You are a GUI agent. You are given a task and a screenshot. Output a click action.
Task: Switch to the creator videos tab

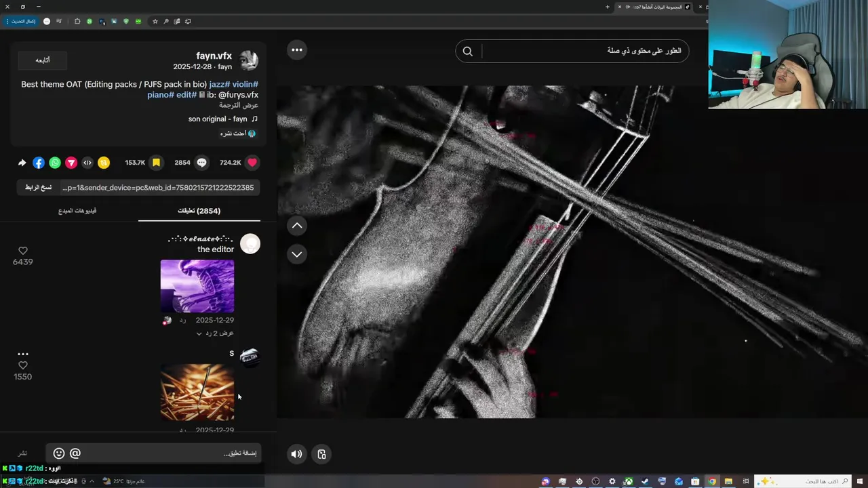(77, 211)
